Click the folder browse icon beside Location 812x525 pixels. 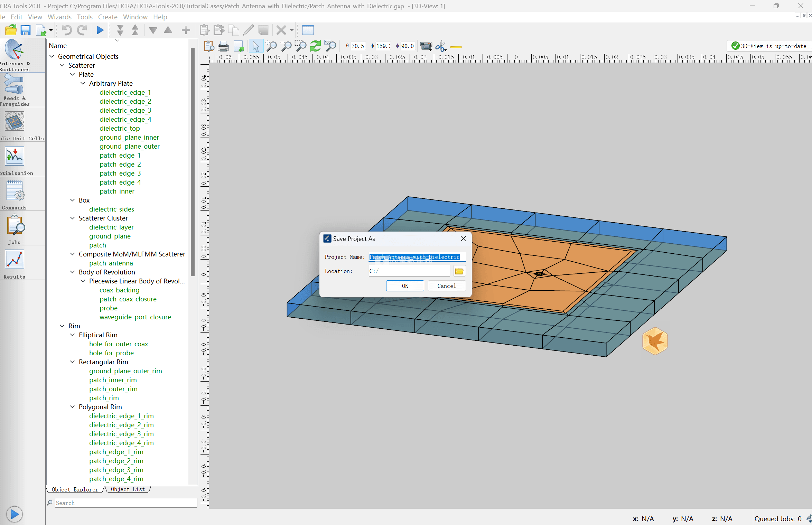459,271
